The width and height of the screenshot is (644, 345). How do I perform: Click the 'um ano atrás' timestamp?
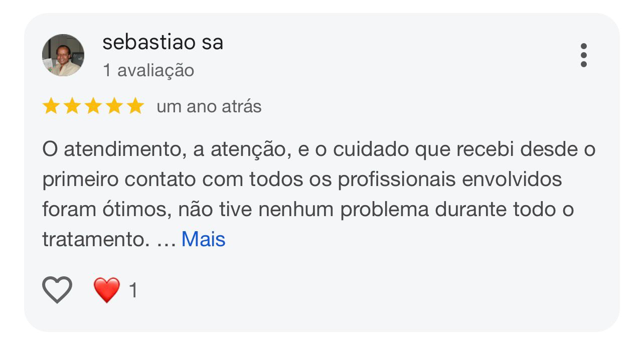coord(209,107)
